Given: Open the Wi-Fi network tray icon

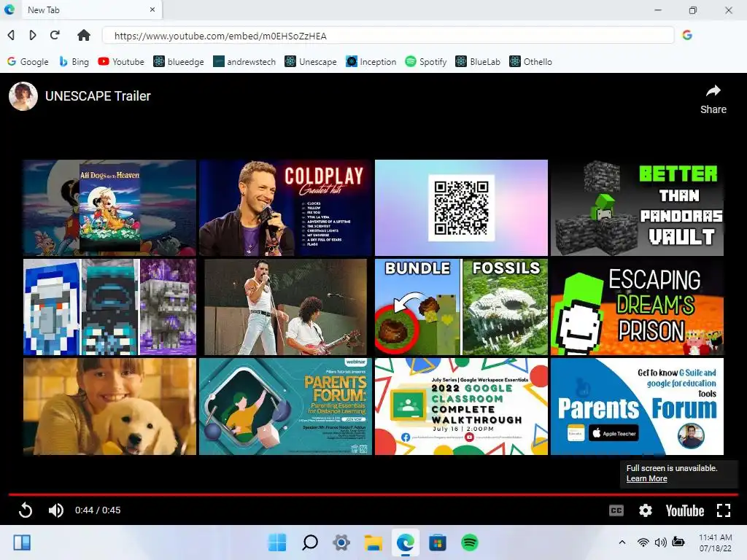Looking at the screenshot, I should click(x=643, y=542).
